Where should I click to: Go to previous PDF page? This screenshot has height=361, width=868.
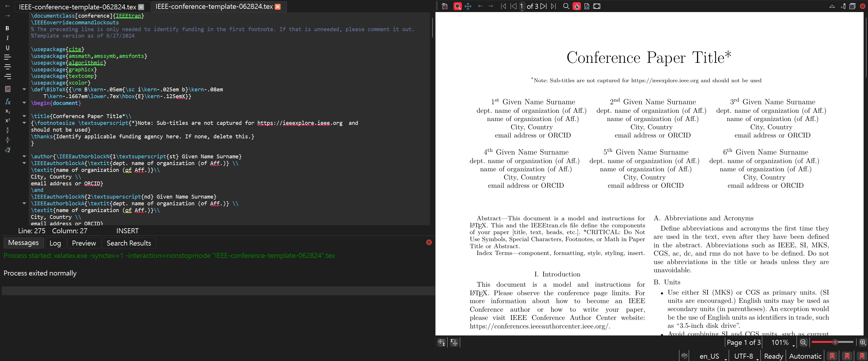(x=513, y=6)
